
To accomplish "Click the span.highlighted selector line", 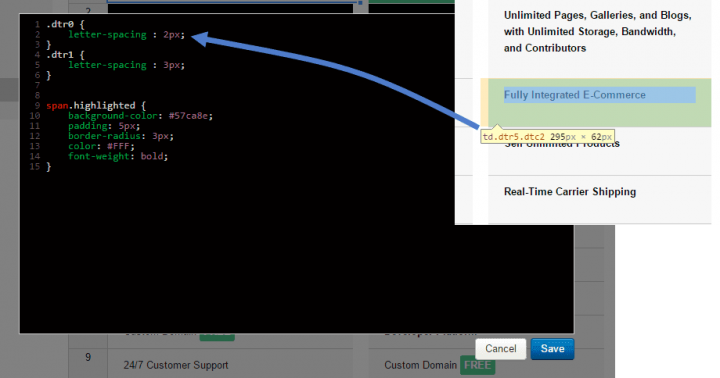I will pos(96,106).
